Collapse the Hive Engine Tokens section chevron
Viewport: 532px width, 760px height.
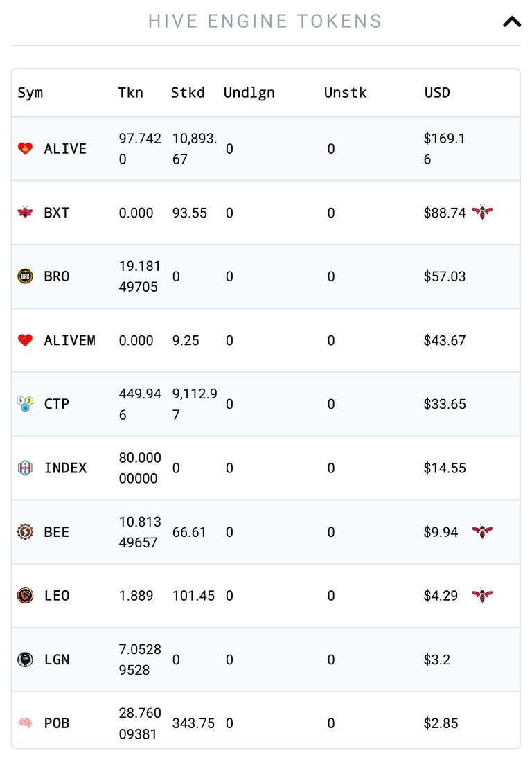click(x=512, y=21)
